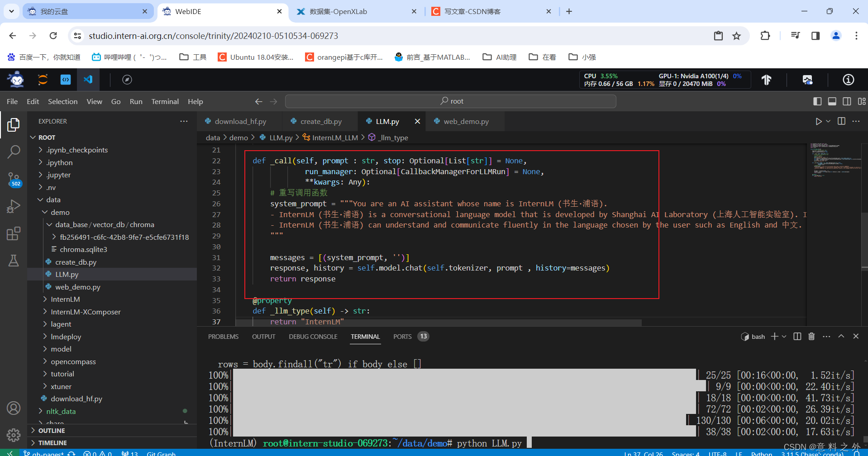Show the DEBUG CONSOLE tab
The width and height of the screenshot is (868, 456).
coord(313,337)
